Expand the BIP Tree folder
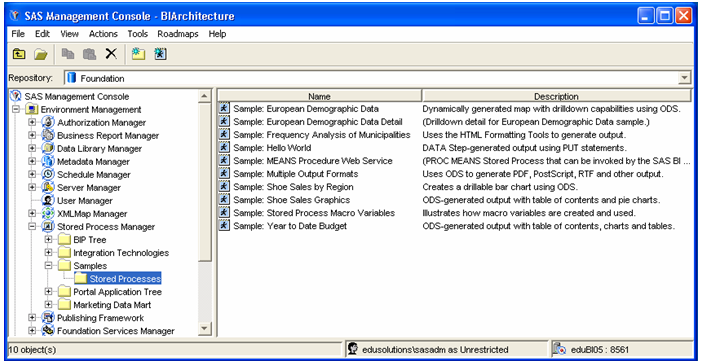Image resolution: width=701 pixels, height=364 pixels. pos(48,239)
